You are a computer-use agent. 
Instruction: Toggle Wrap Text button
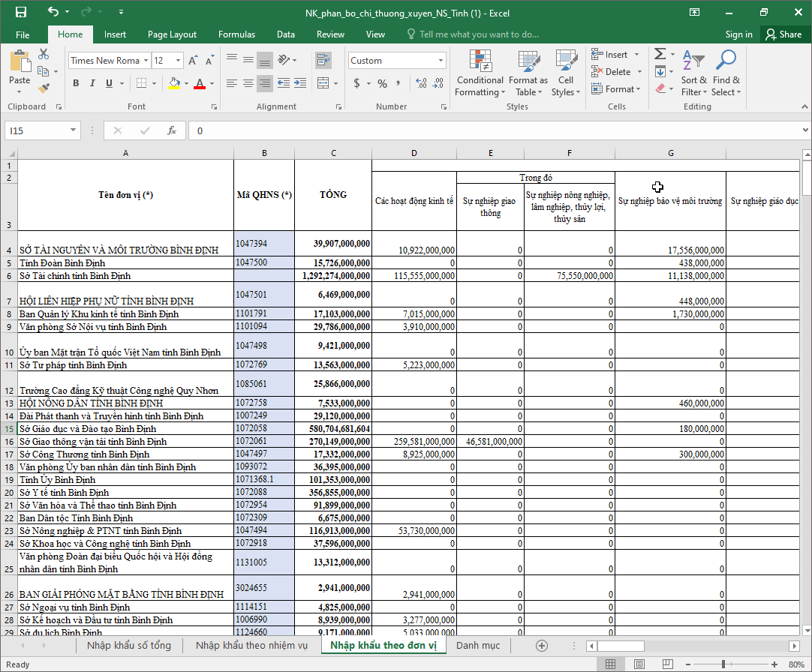pos(323,60)
